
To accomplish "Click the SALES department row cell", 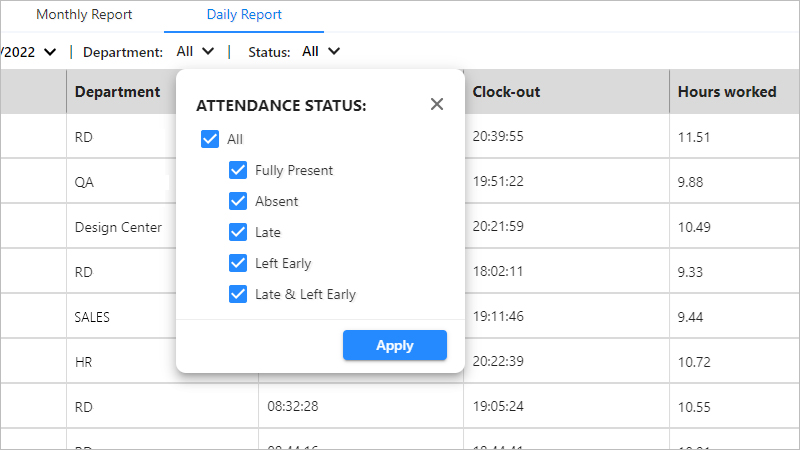I will [x=93, y=317].
